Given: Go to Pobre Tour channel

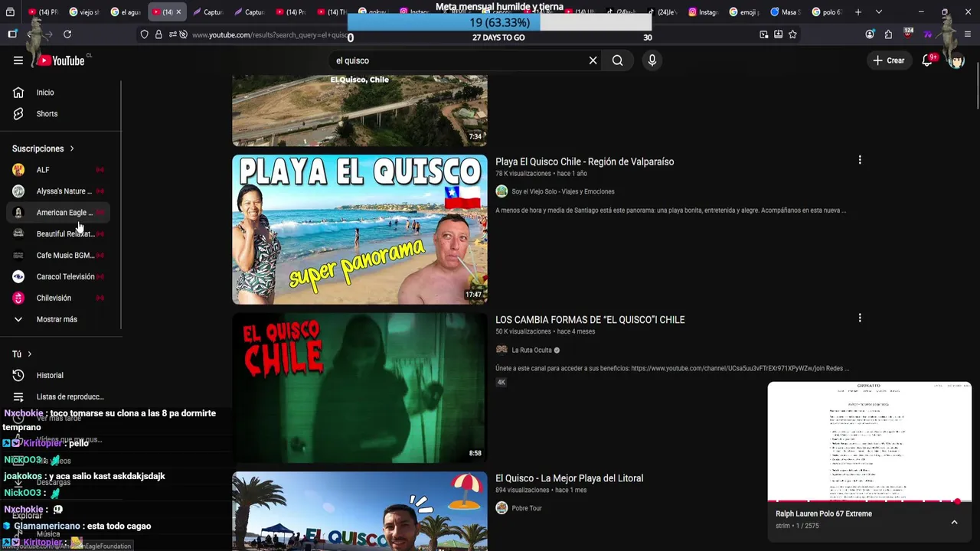Looking at the screenshot, I should 527,508.
